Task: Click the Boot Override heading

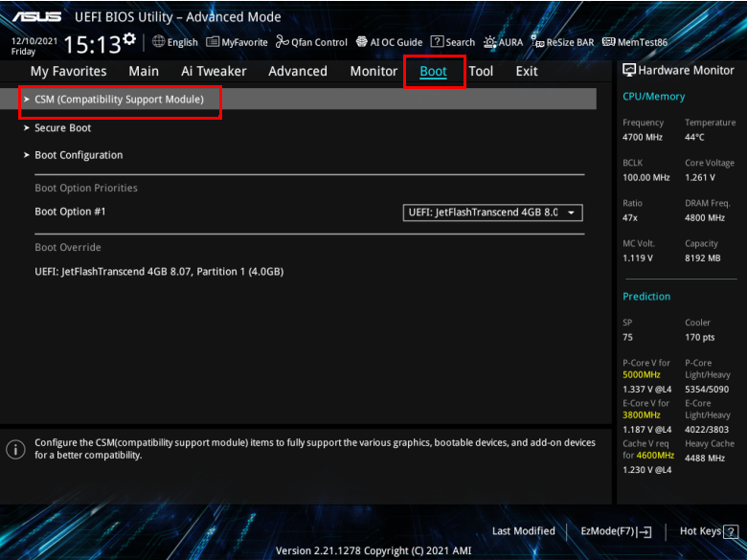Action: [68, 248]
